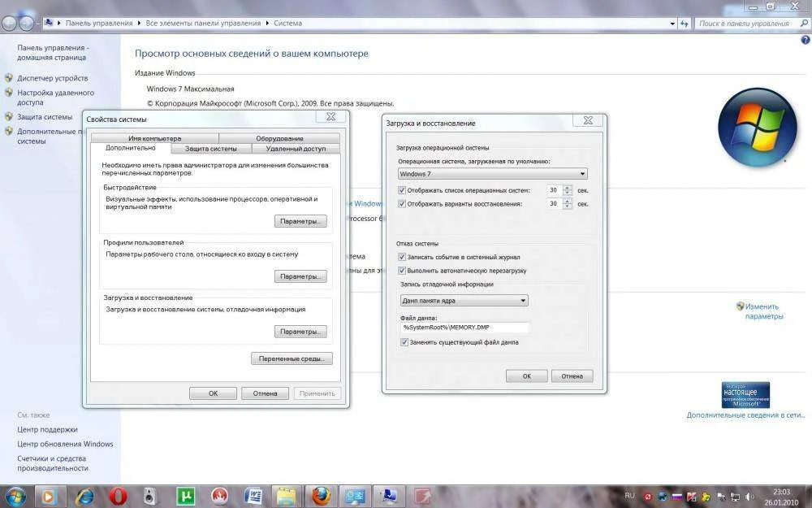Click Отмена in Свойства системы dialog
The height and width of the screenshot is (508, 812).
[266, 393]
